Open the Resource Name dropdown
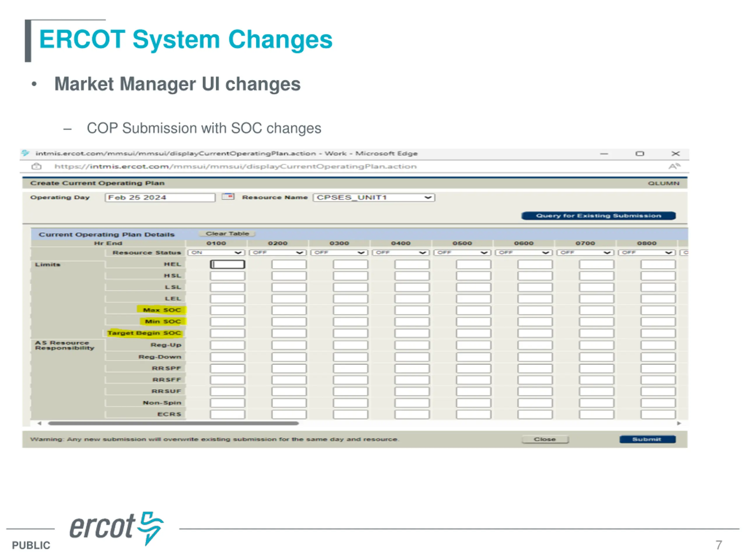The image size is (747, 560). coord(374,197)
